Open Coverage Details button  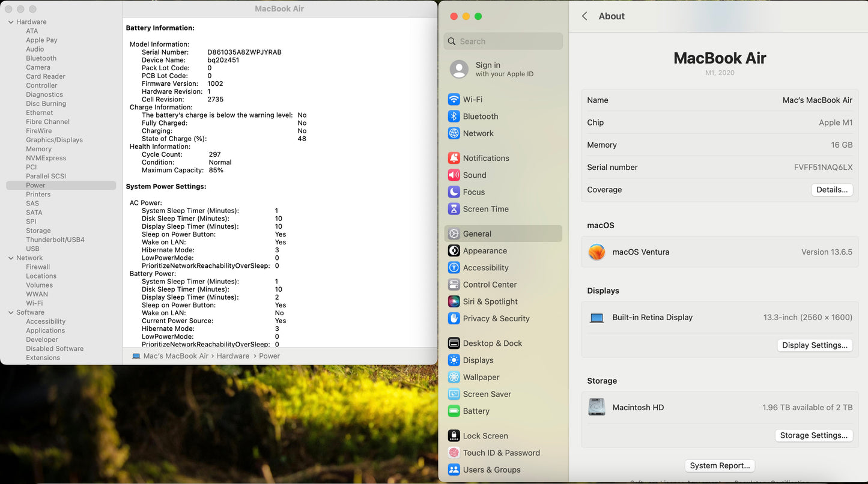click(831, 190)
